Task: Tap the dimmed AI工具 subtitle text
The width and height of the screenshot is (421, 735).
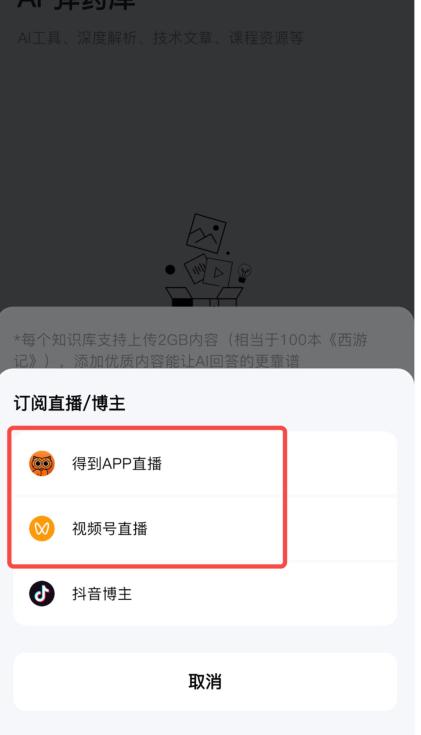Action: [x=160, y=38]
